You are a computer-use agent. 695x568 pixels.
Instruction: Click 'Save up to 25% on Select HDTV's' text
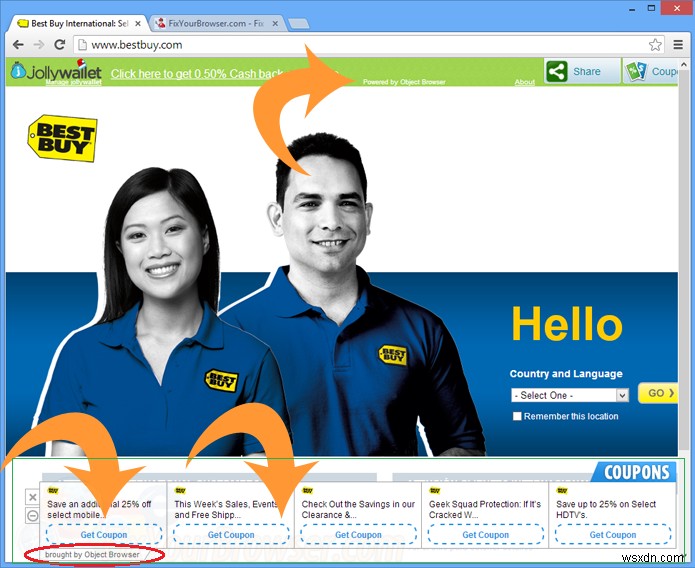606,509
